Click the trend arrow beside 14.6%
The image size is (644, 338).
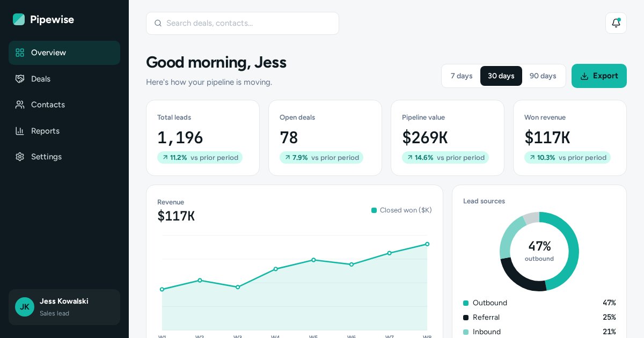pyautogui.click(x=410, y=158)
